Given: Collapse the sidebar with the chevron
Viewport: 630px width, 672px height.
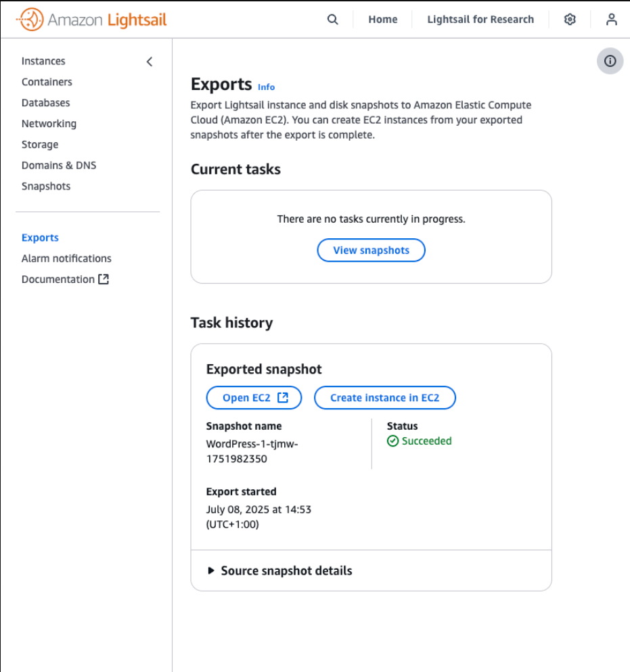Looking at the screenshot, I should (x=150, y=62).
